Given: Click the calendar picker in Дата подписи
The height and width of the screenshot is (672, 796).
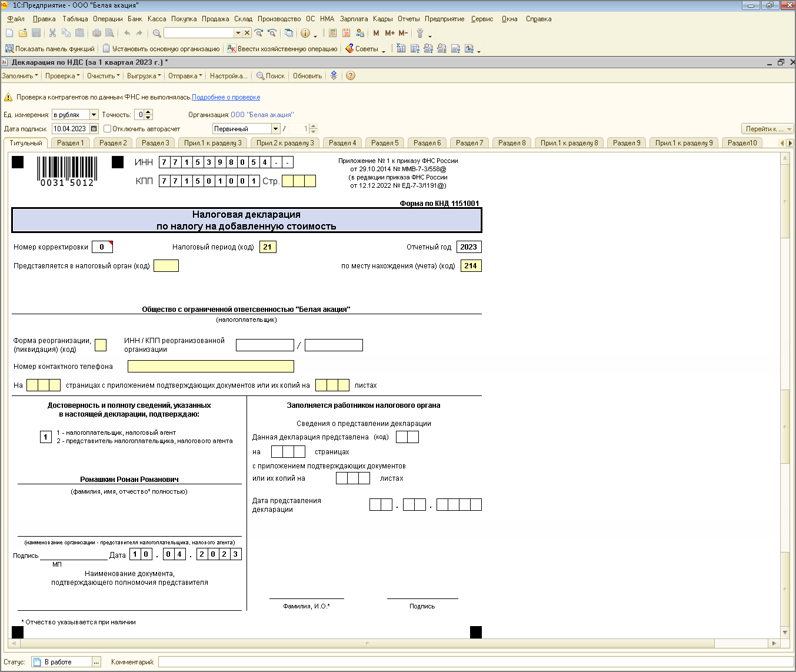Looking at the screenshot, I should click(94, 129).
